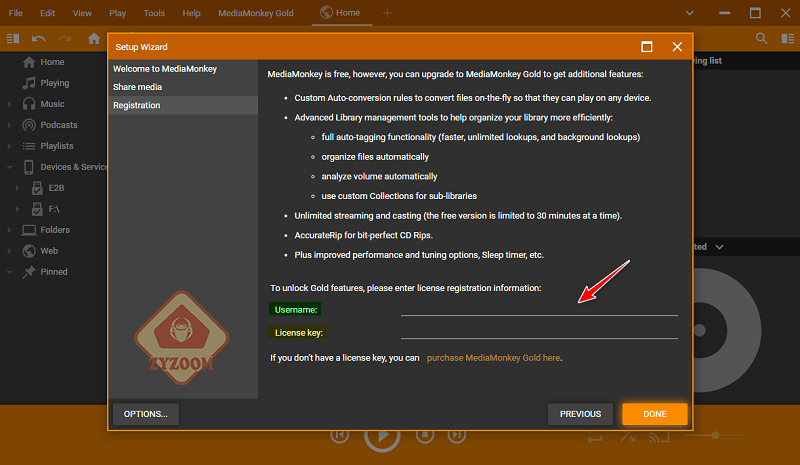800x465 pixels.
Task: Expand the Podcasts tree node arrow
Action: 9,125
